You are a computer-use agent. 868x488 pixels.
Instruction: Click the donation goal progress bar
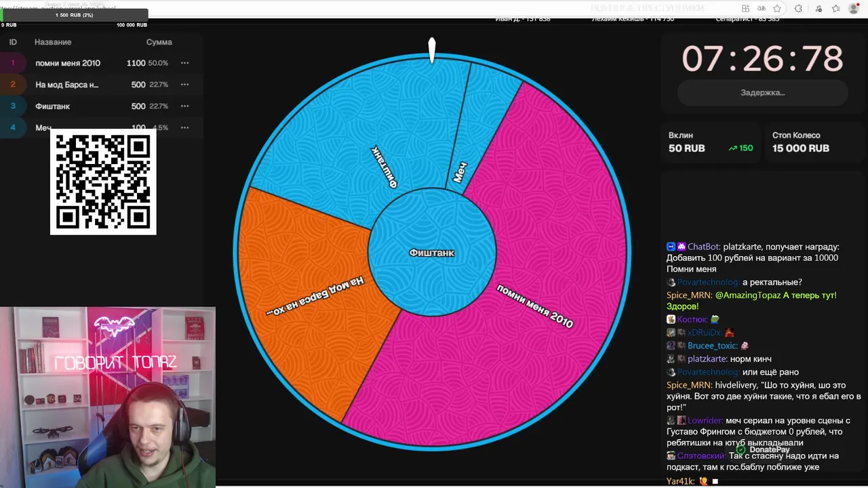pos(74,15)
